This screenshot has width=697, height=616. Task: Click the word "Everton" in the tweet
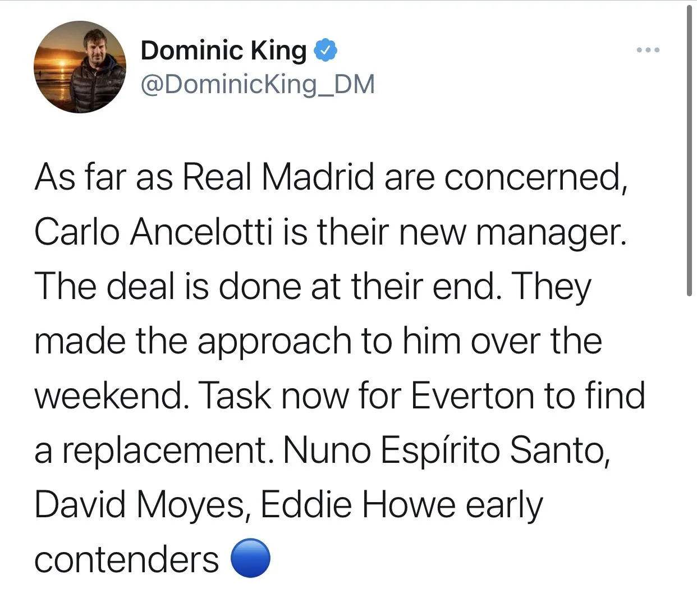[473, 396]
